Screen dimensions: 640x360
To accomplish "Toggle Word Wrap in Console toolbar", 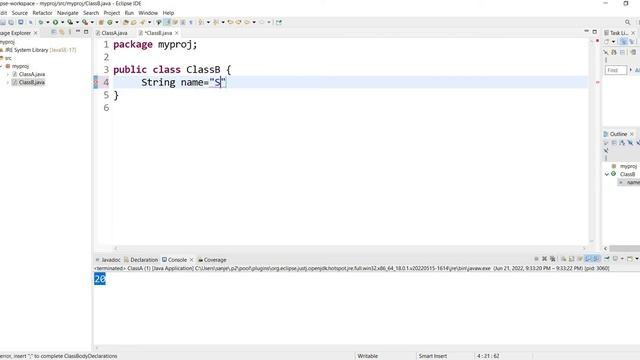I will pyautogui.click(x=580, y=259).
